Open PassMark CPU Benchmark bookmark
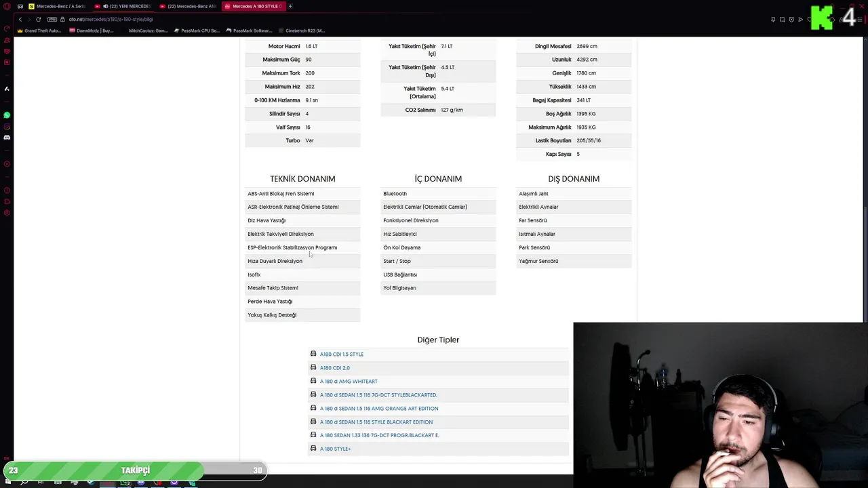The width and height of the screenshot is (868, 488). pyautogui.click(x=197, y=30)
